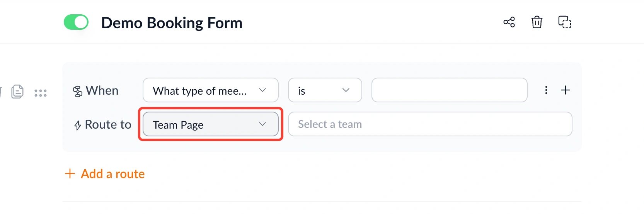644x214 pixels.
Task: Click the empty condition value field
Action: point(450,90)
